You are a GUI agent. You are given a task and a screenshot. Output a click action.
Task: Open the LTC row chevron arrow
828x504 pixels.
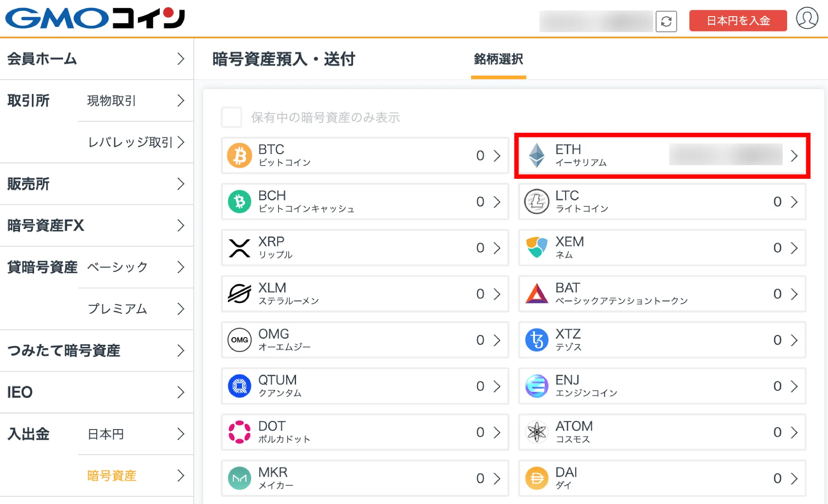pyautogui.click(x=794, y=201)
